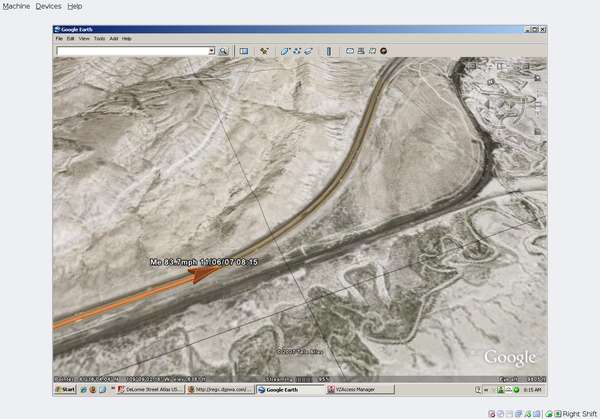The height and width of the screenshot is (419, 600).
Task: Click the tilt slider handle
Action: click(x=500, y=66)
